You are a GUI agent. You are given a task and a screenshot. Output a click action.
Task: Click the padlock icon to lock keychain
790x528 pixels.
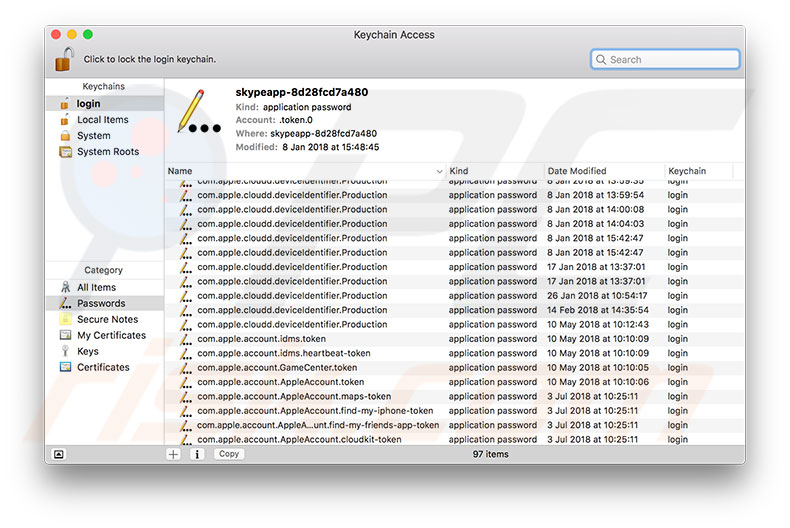coord(64,59)
